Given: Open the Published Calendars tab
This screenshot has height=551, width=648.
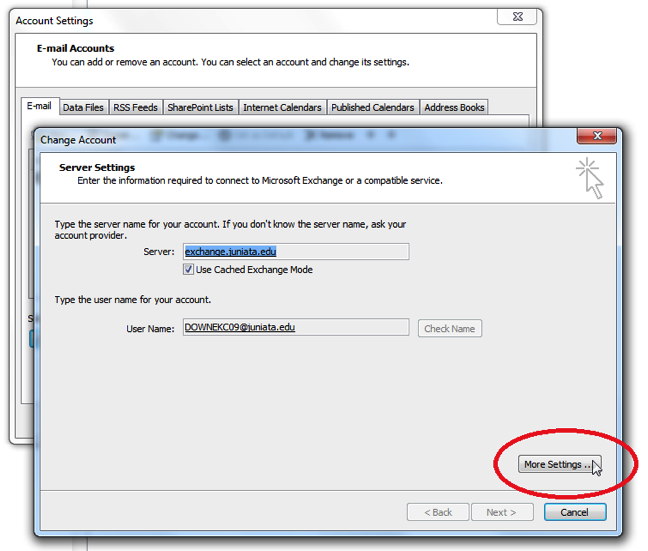Looking at the screenshot, I should point(373,107).
